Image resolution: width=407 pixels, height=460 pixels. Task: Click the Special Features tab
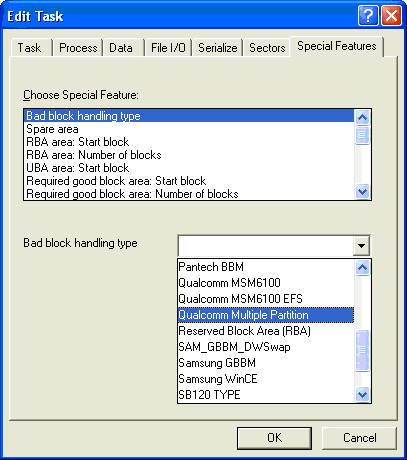point(337,46)
